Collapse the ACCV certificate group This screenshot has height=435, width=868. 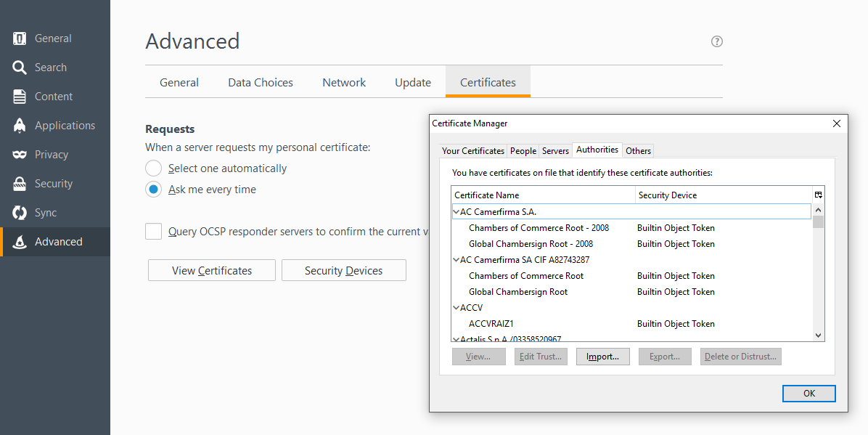456,308
